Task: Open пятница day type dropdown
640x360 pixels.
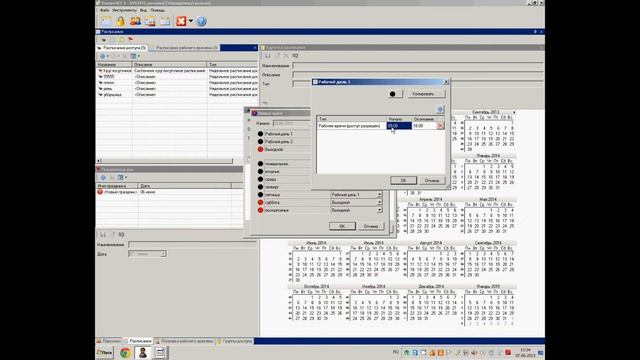Action: [379, 195]
